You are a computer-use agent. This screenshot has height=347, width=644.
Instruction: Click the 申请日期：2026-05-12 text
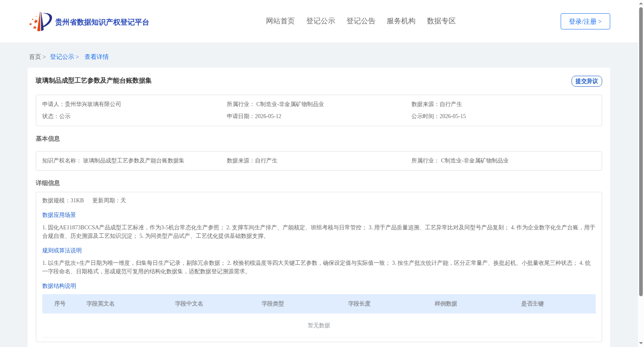pos(254,116)
